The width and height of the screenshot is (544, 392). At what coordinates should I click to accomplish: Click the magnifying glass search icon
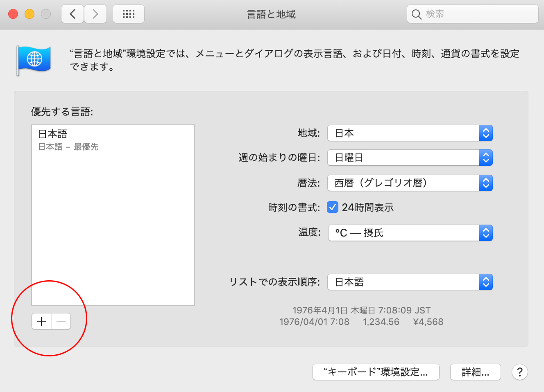416,14
